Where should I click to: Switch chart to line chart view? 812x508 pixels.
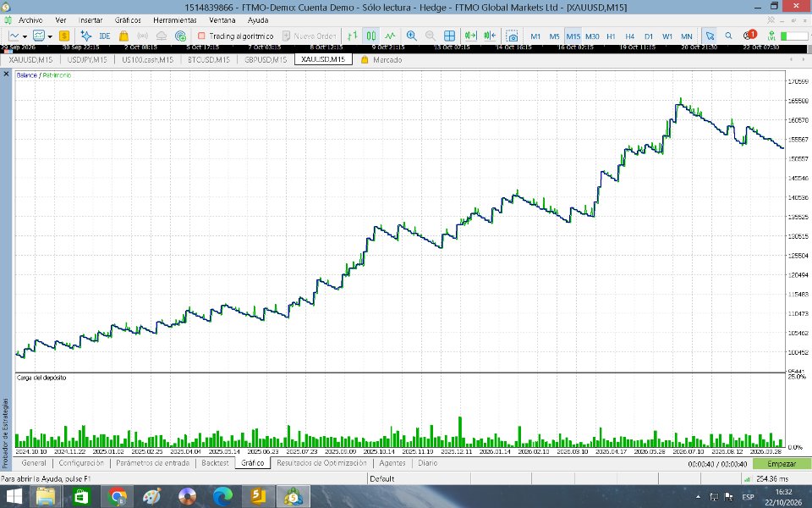[390, 36]
